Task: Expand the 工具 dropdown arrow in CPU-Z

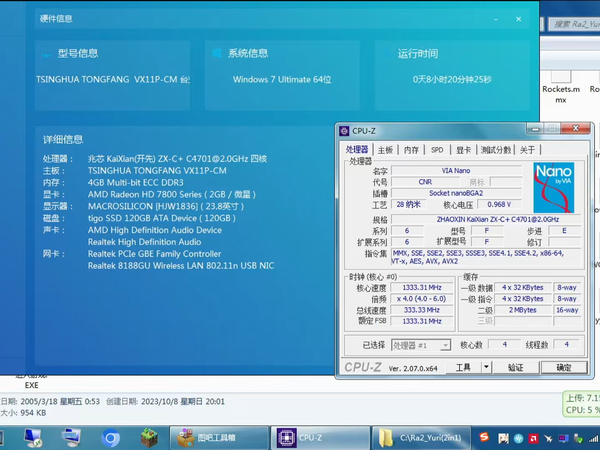Action: tap(486, 368)
